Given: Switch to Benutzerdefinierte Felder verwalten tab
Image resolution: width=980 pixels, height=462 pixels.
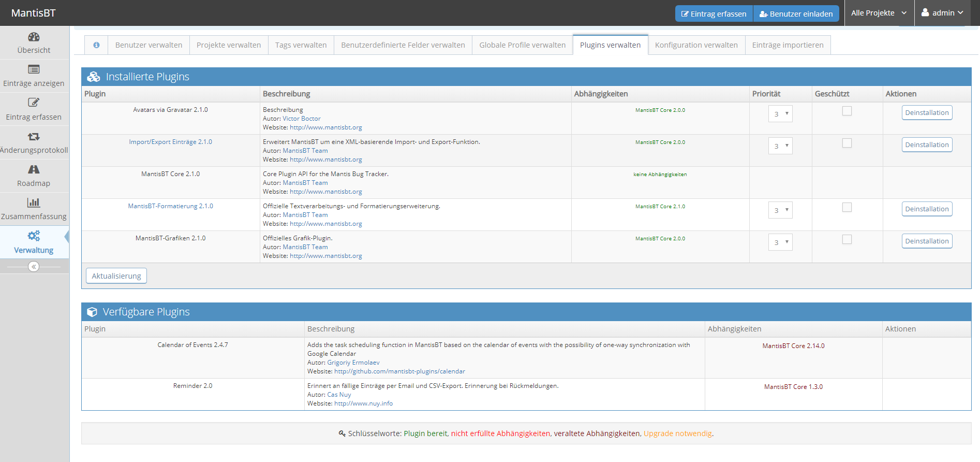Looking at the screenshot, I should coord(403,45).
